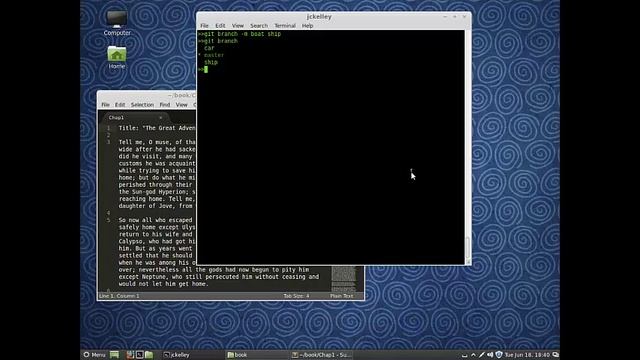This screenshot has height=360, width=640.
Task: Click the show desktop icon in taskbar
Action: point(114,355)
